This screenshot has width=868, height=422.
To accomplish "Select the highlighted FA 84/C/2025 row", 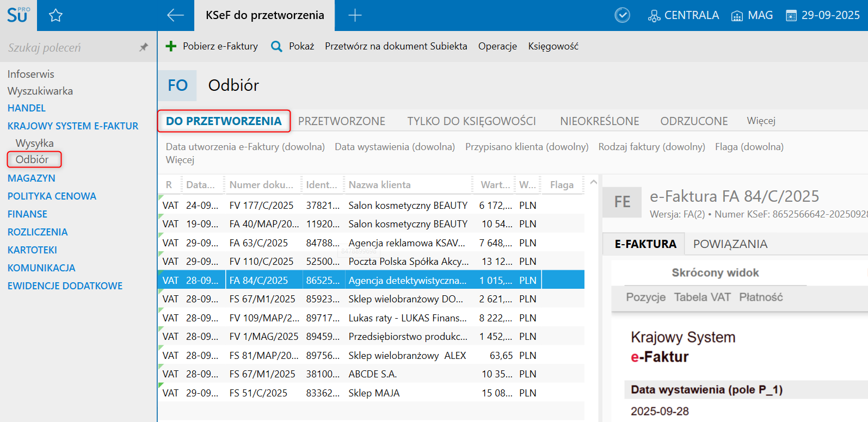I will pos(371,280).
